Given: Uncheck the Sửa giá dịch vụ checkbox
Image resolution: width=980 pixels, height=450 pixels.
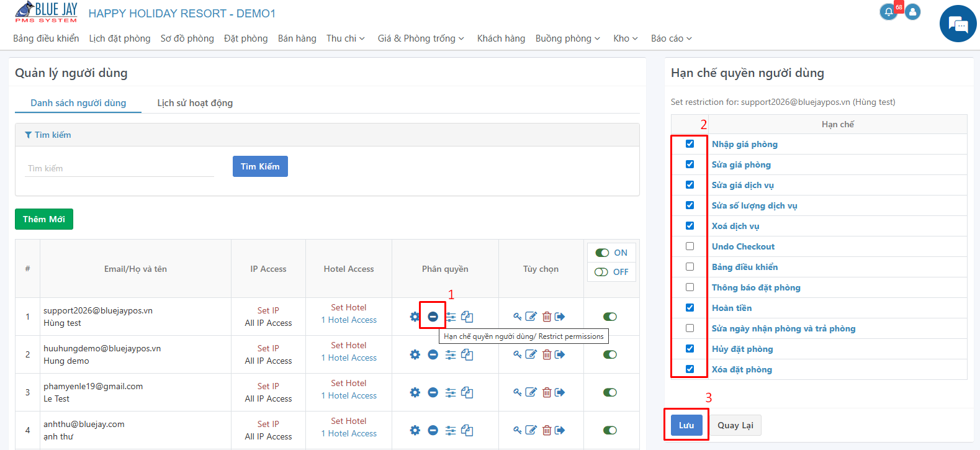Looking at the screenshot, I should pyautogui.click(x=690, y=185).
